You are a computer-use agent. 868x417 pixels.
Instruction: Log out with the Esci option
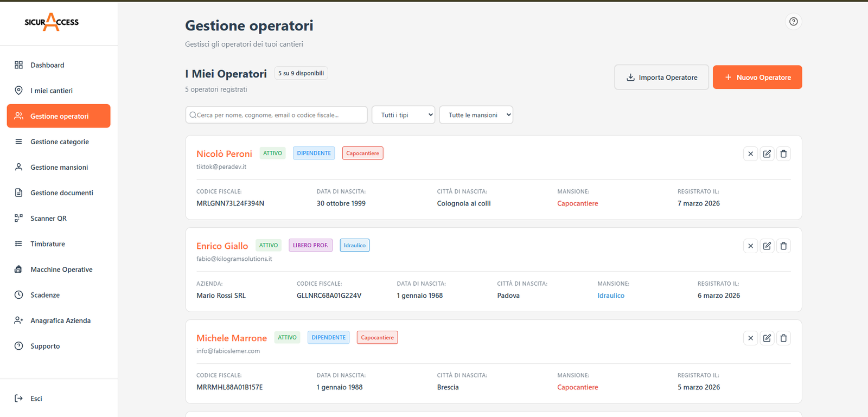(36, 399)
